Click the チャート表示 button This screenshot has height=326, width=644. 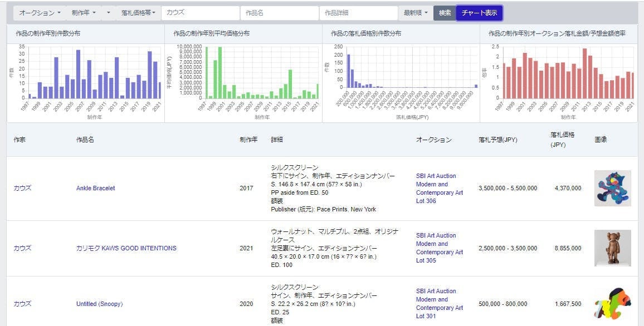coord(479,13)
